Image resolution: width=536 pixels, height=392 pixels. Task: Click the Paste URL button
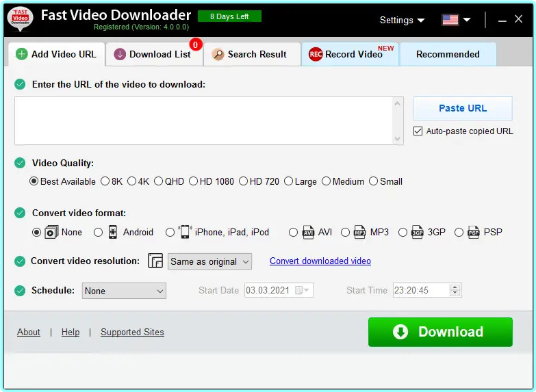click(x=463, y=108)
